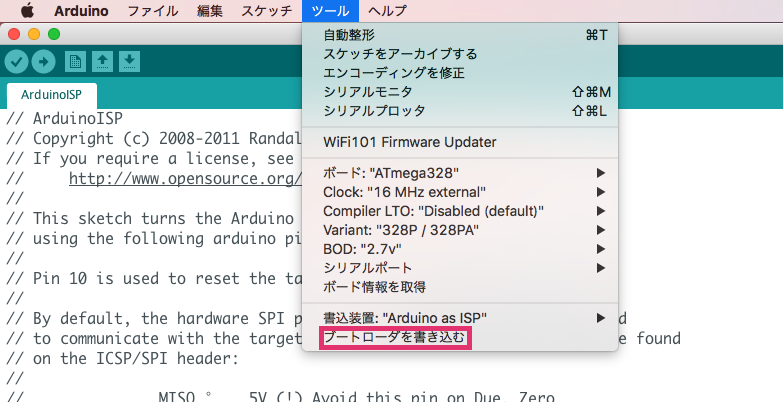Launch WiFi101 Firmware Updater
This screenshot has width=783, height=402.
coord(460,142)
